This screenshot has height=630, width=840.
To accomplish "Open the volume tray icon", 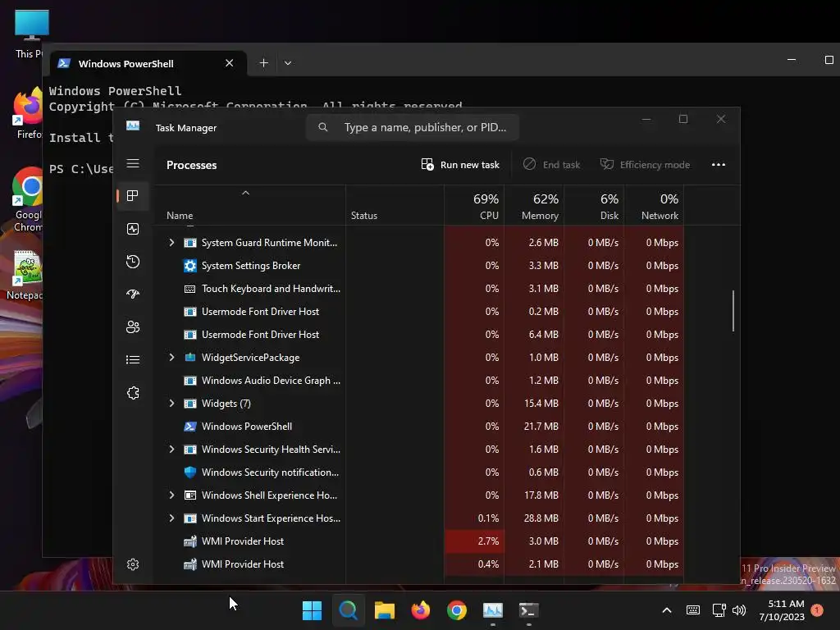I will click(739, 610).
